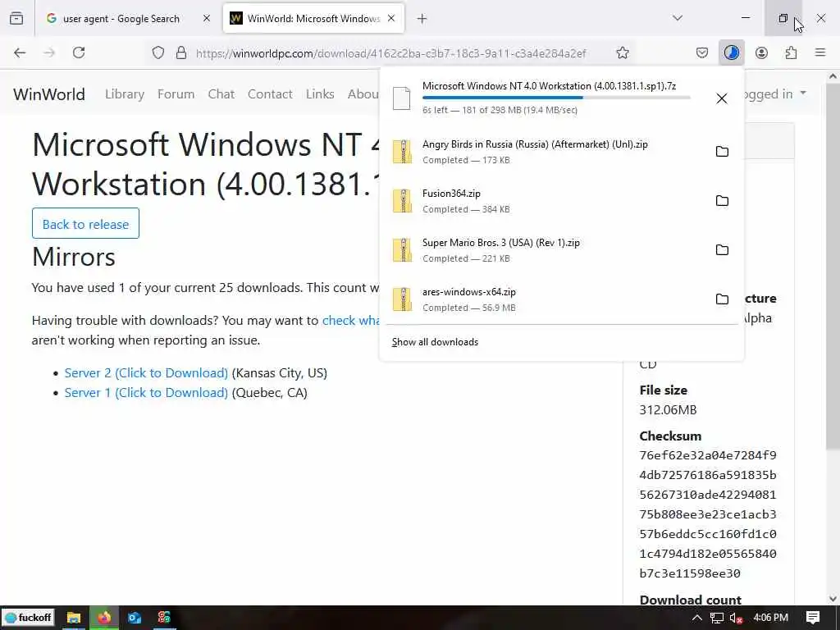View site security padlock info
The height and width of the screenshot is (630, 840).
tap(181, 52)
